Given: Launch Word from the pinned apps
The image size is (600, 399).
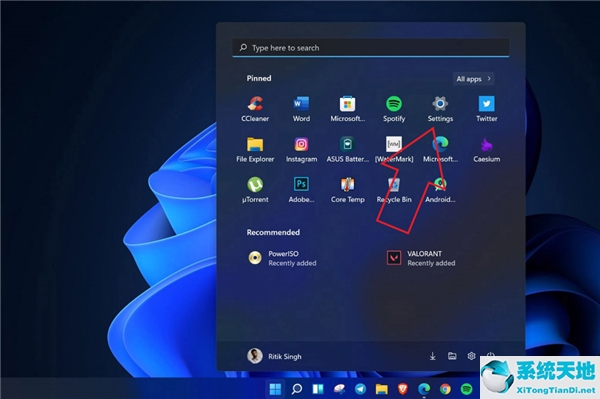Looking at the screenshot, I should pyautogui.click(x=301, y=109).
